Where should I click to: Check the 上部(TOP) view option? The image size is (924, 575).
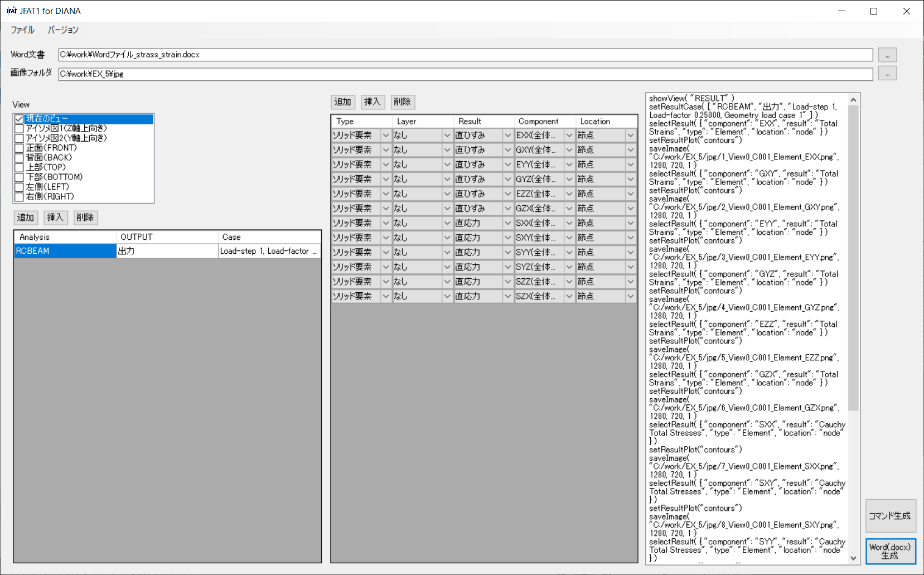pyautogui.click(x=19, y=167)
